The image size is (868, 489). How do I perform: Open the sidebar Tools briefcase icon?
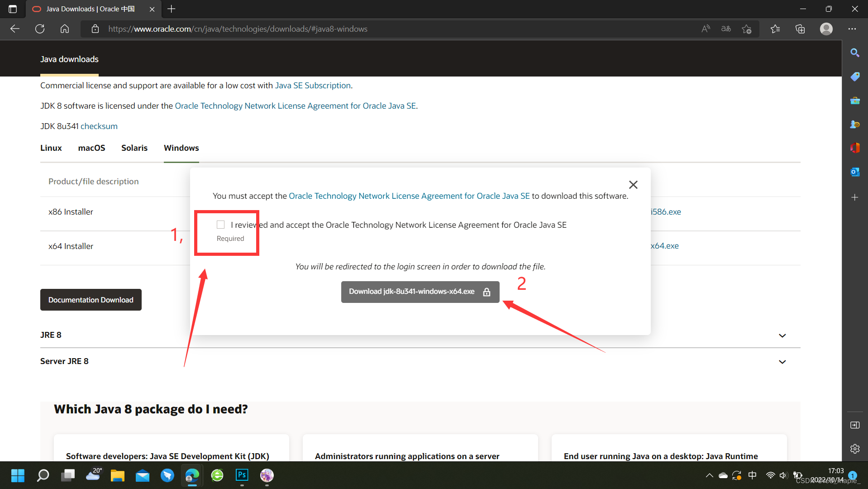pos(855,101)
